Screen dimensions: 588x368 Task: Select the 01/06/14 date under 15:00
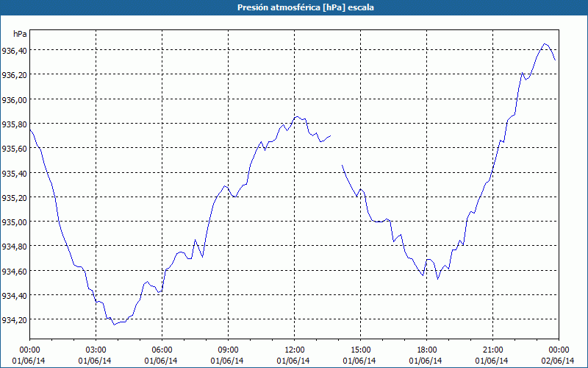tap(359, 361)
